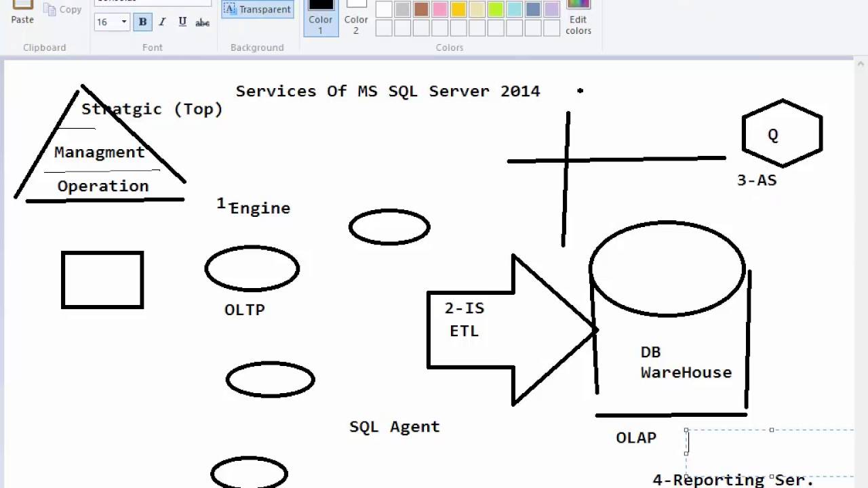
Task: Pick the lime green color swatch
Action: pos(496,9)
